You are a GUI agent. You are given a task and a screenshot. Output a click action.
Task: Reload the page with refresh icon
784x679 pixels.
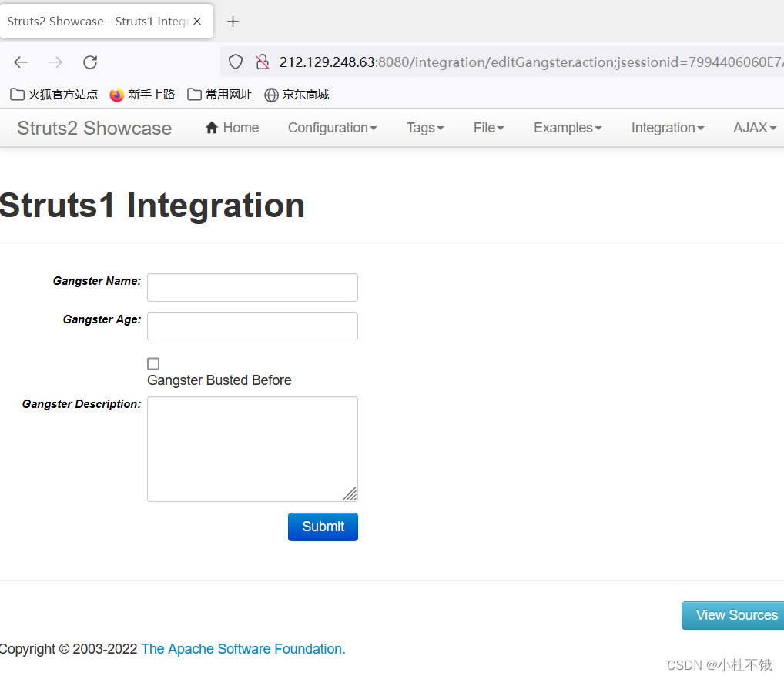pos(90,62)
